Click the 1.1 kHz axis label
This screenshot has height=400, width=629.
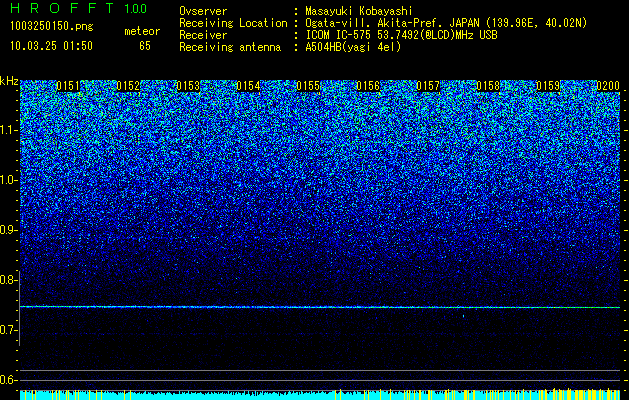point(8,130)
